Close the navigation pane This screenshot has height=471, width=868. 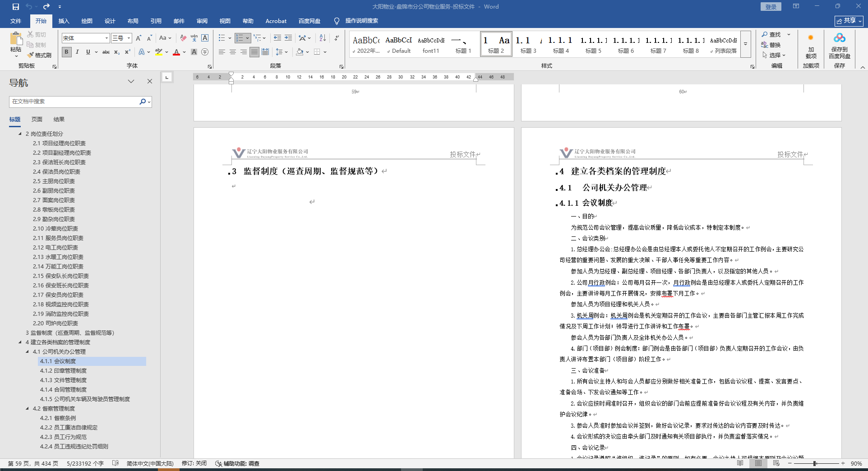(x=150, y=82)
